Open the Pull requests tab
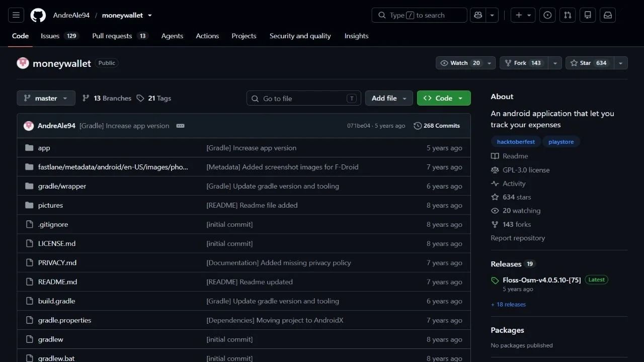This screenshot has width=644, height=362. point(120,36)
